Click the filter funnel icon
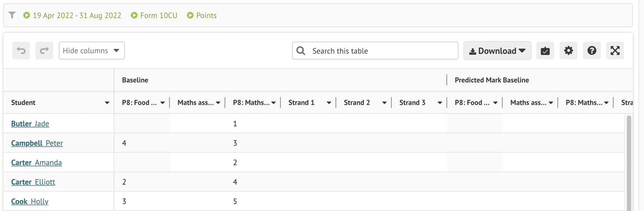The image size is (644, 211). coord(12,15)
